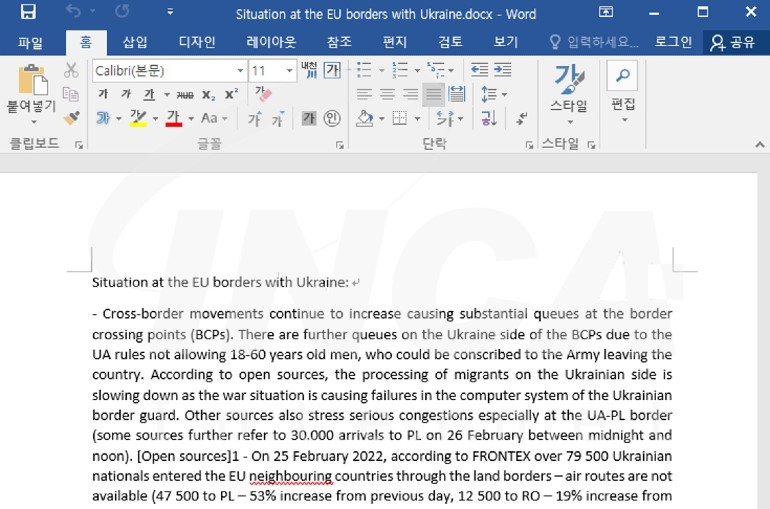Image resolution: width=770 pixels, height=509 pixels.
Task: Apply character shading 가
Action: 308,118
